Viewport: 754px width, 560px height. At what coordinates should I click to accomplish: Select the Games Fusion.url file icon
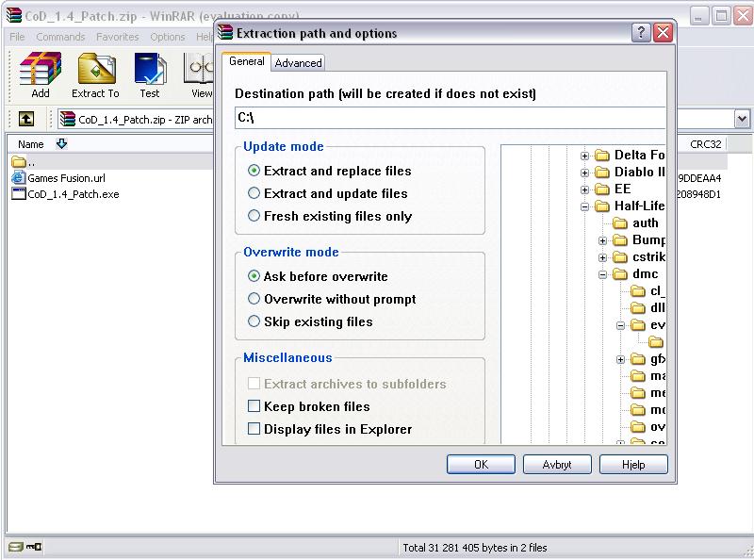point(18,177)
